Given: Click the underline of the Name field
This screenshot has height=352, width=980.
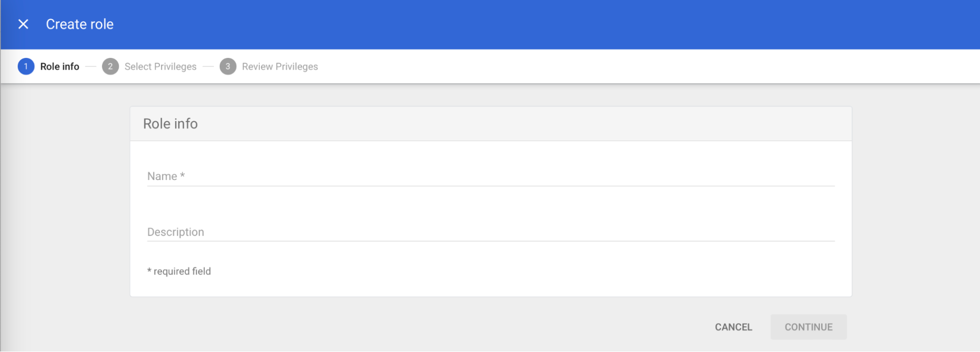Looking at the screenshot, I should pos(490,186).
